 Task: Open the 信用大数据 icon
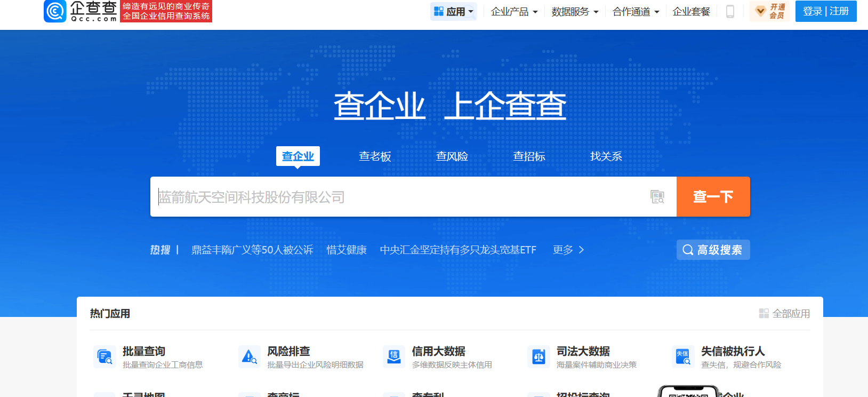click(x=394, y=357)
